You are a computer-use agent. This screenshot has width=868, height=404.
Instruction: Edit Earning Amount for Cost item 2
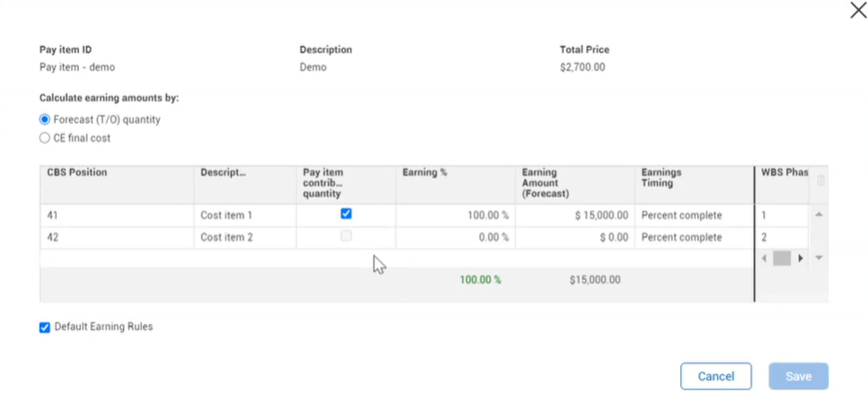575,238
